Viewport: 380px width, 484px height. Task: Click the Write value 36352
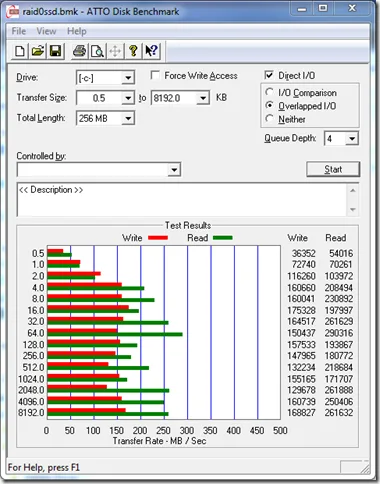(304, 254)
